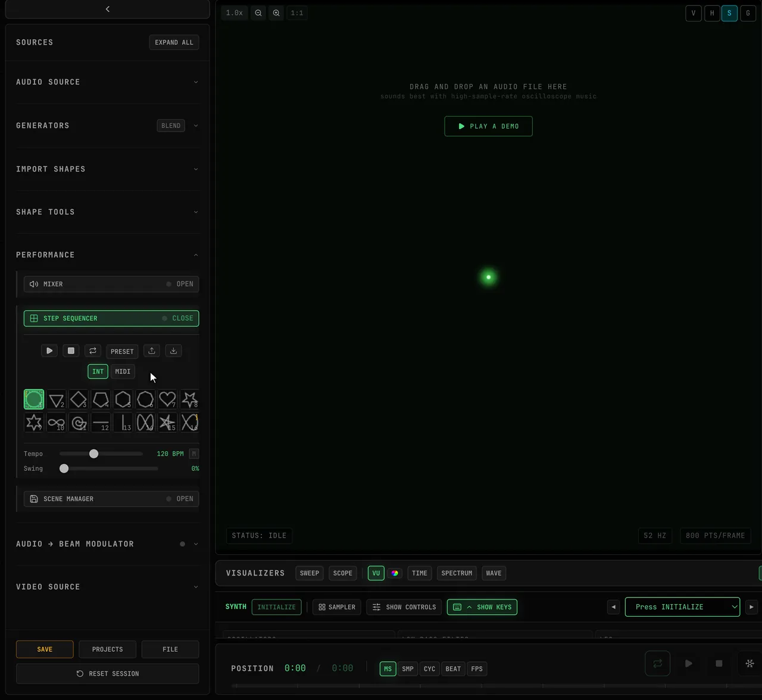The height and width of the screenshot is (700, 762).
Task: Click the Tempo slider handle
Action: [93, 454]
